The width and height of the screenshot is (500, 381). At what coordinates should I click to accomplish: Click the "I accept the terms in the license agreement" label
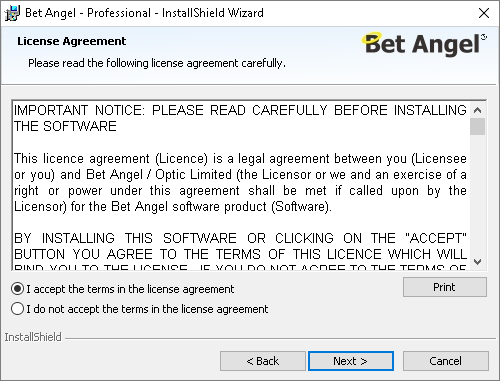pyautogui.click(x=130, y=289)
